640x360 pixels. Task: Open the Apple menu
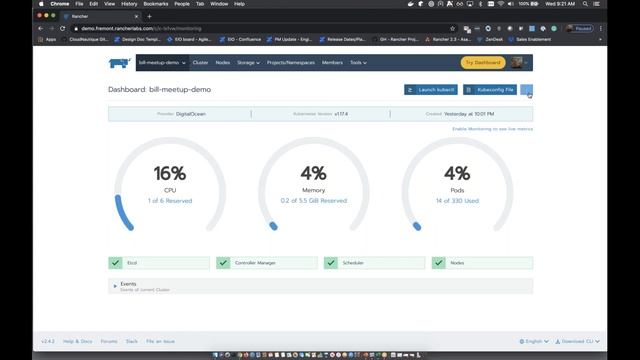[41, 4]
